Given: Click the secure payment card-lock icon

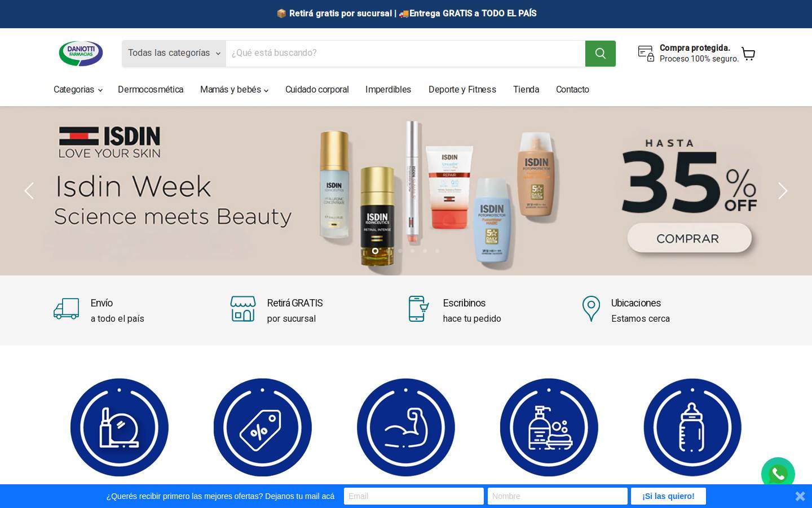Looking at the screenshot, I should (646, 53).
